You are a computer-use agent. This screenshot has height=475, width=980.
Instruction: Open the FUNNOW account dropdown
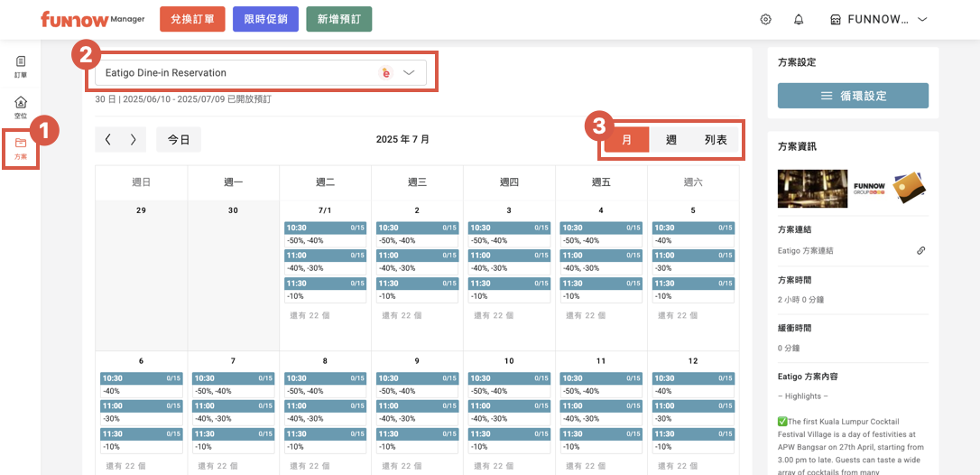coord(879,20)
